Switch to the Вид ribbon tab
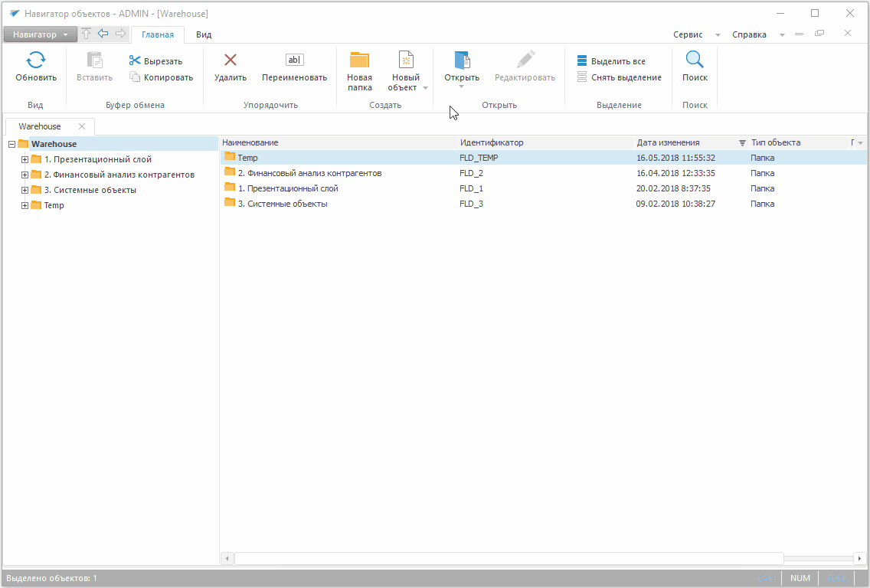The height and width of the screenshot is (588, 870). [204, 34]
